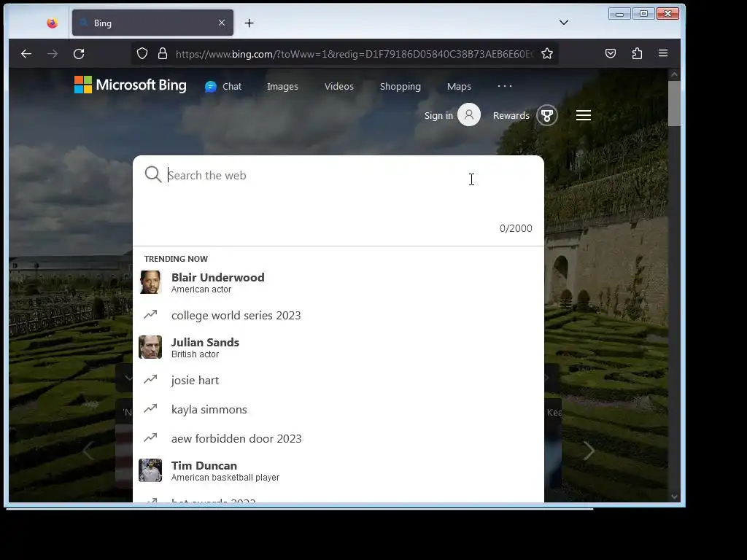747x560 pixels.
Task: Go back with the browser back arrow
Action: click(x=26, y=54)
